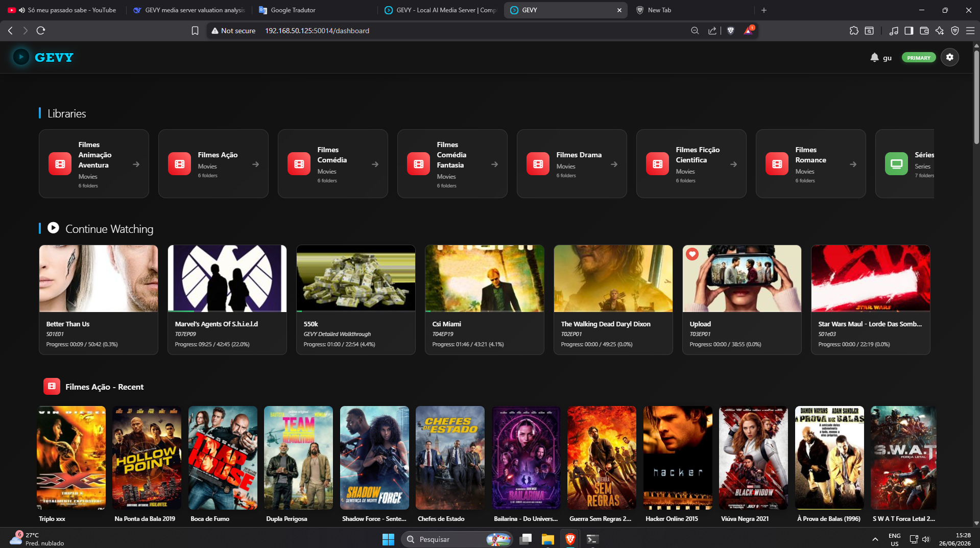Resume Marvel's Agents Of S.h.i.e.l.d thumbnail
The height and width of the screenshot is (548, 980).
click(227, 278)
